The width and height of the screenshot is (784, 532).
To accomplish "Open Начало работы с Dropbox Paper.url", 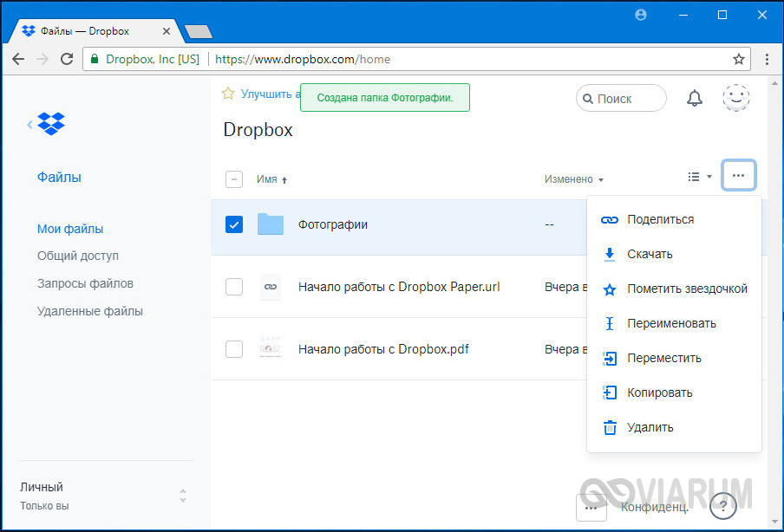I will (399, 287).
